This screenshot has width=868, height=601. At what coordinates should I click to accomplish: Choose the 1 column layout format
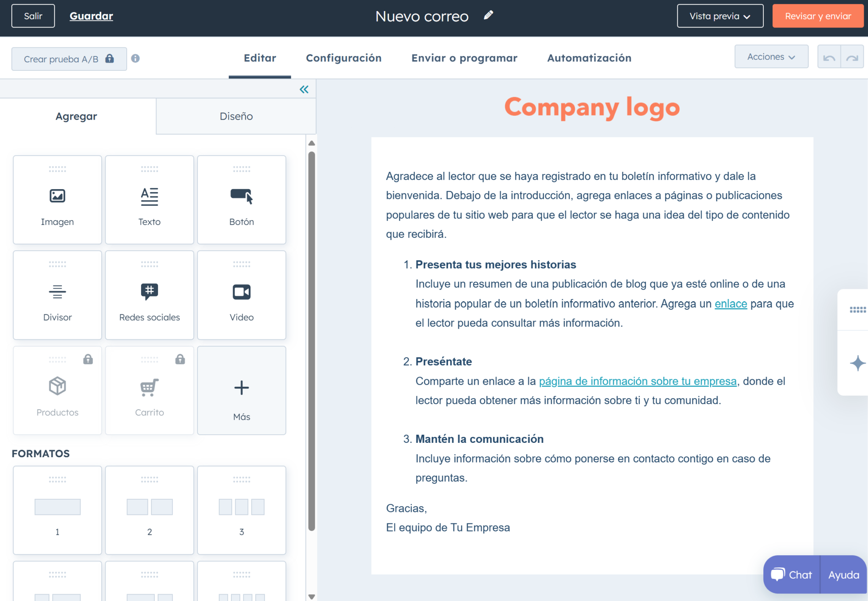tap(57, 510)
